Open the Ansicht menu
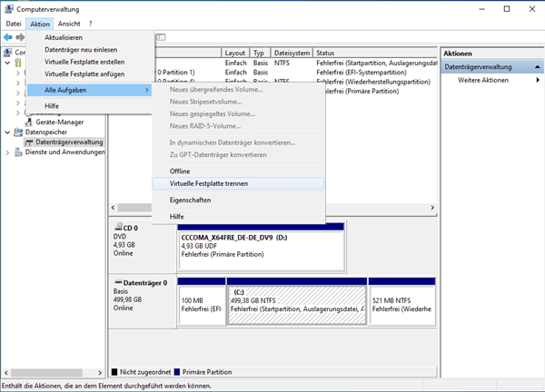 click(x=69, y=23)
